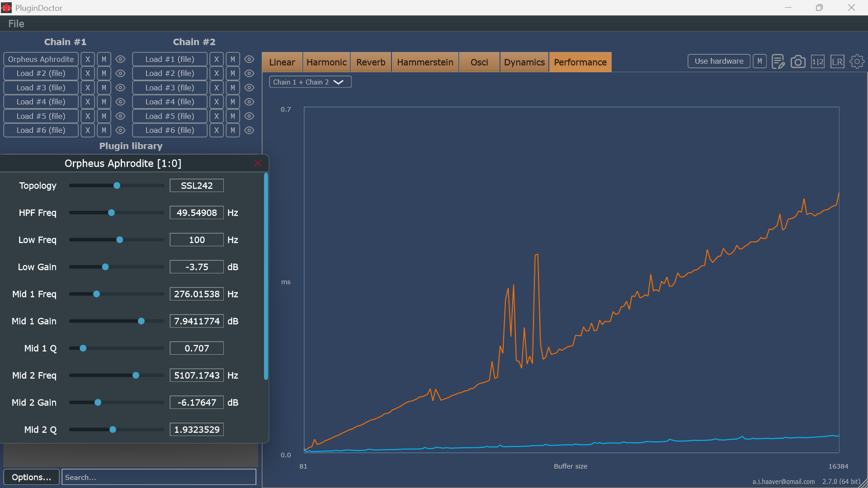Viewport: 868px width, 488px height.
Task: Mute Chain #2 Load #3 slot
Action: coord(233,88)
